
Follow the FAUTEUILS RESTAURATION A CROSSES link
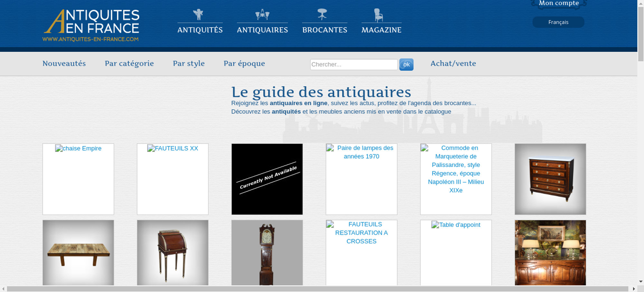point(361,233)
